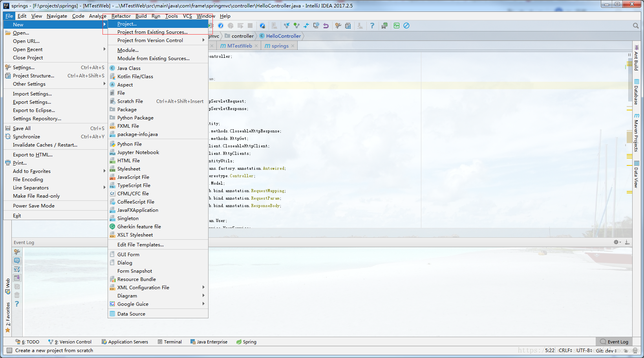Choose Kotlin File/Class from New submenu
This screenshot has height=358, width=644.
pyautogui.click(x=158, y=76)
